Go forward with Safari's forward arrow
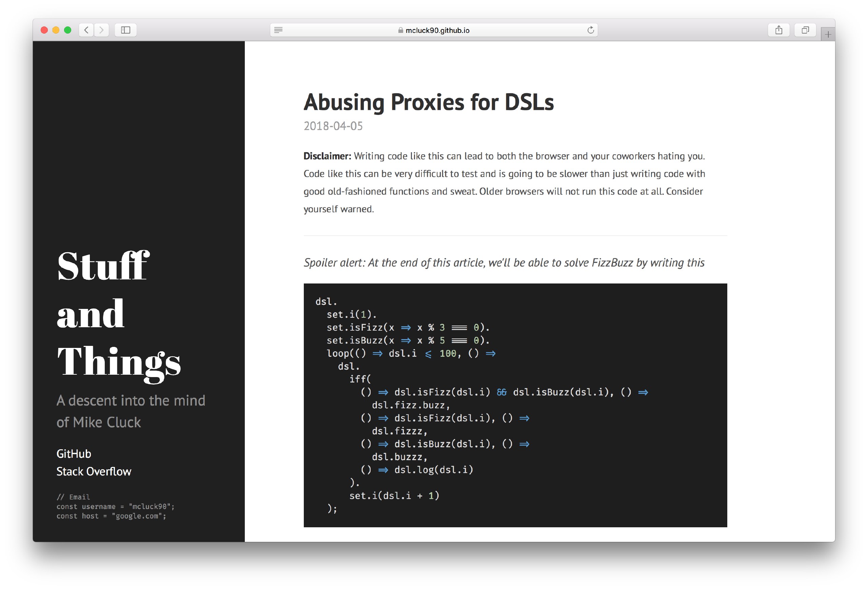Screen dimensions: 868x589 click(x=101, y=30)
